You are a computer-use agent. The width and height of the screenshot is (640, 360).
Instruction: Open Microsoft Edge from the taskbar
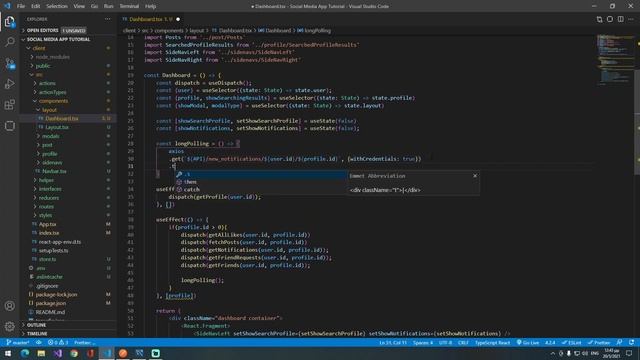pos(24,353)
